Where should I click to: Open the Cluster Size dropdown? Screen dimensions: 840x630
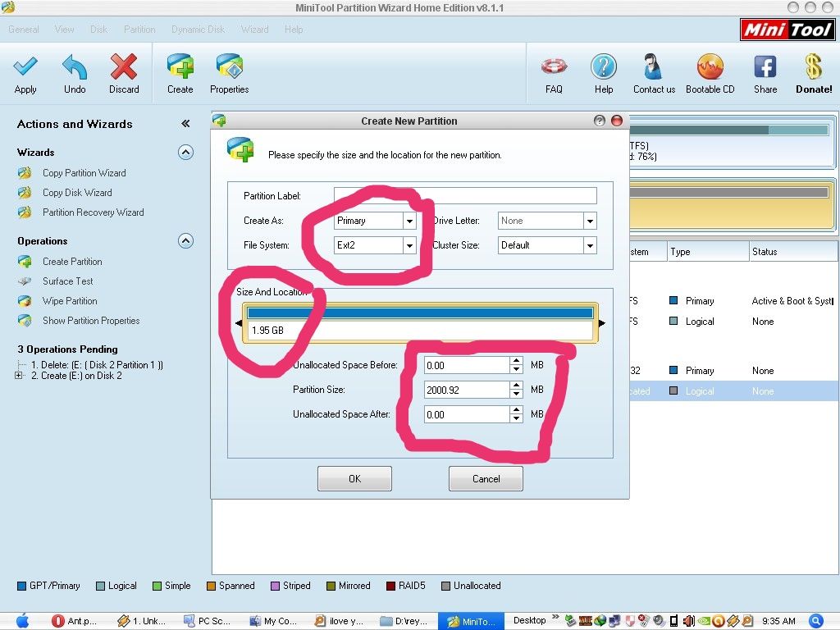589,245
